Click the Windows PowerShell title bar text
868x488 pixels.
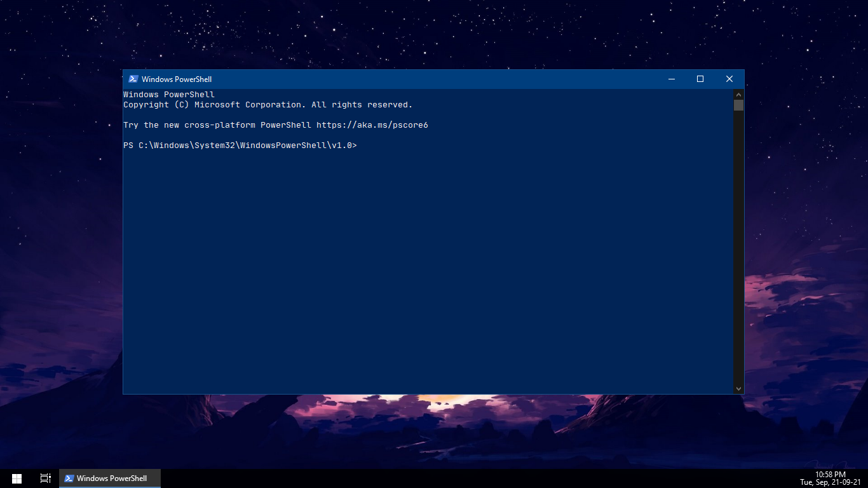pos(177,79)
